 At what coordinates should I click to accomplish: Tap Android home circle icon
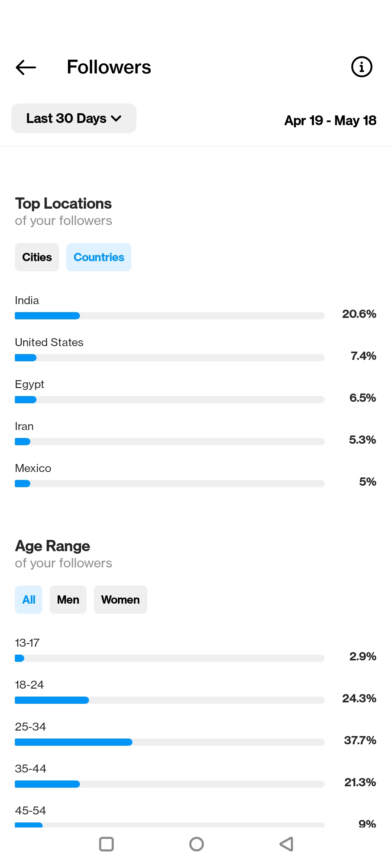pos(197,844)
